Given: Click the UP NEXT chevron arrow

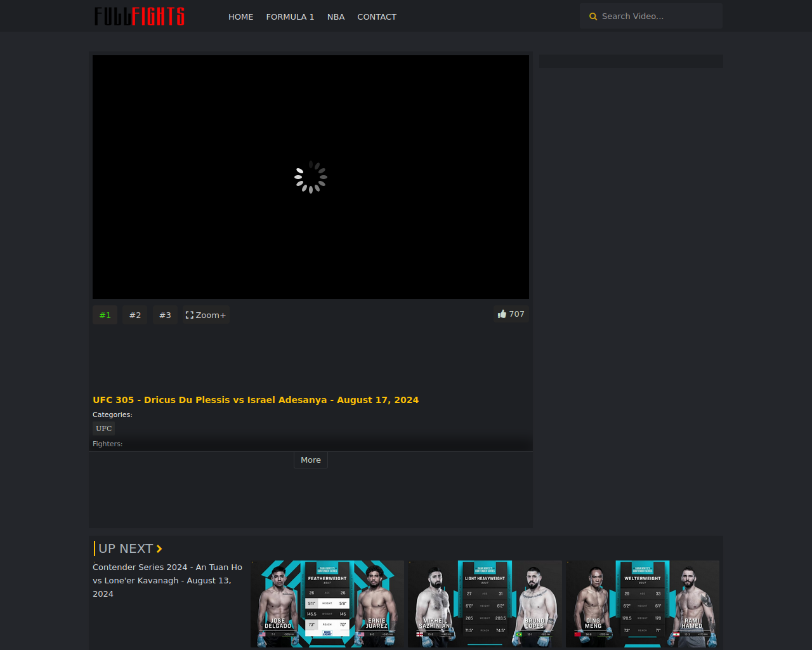Looking at the screenshot, I should click(159, 549).
